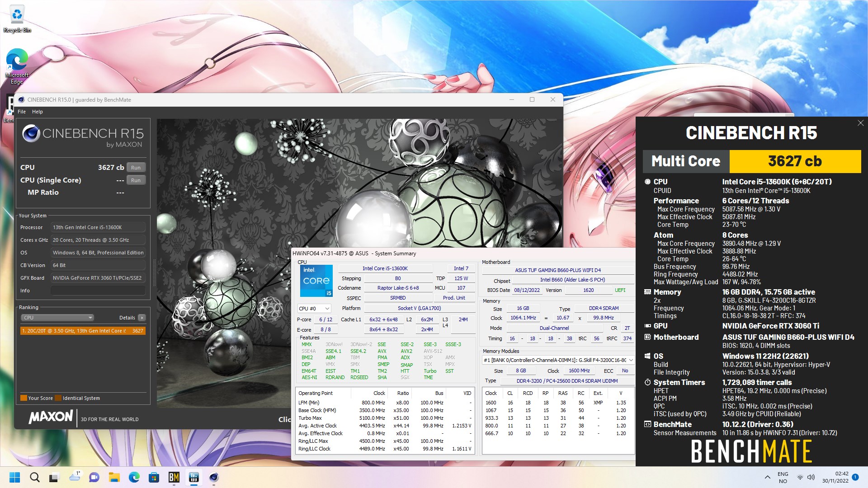Image resolution: width=868 pixels, height=488 pixels.
Task: Switch to BenchMate via BM taskbar icon
Action: click(x=174, y=477)
